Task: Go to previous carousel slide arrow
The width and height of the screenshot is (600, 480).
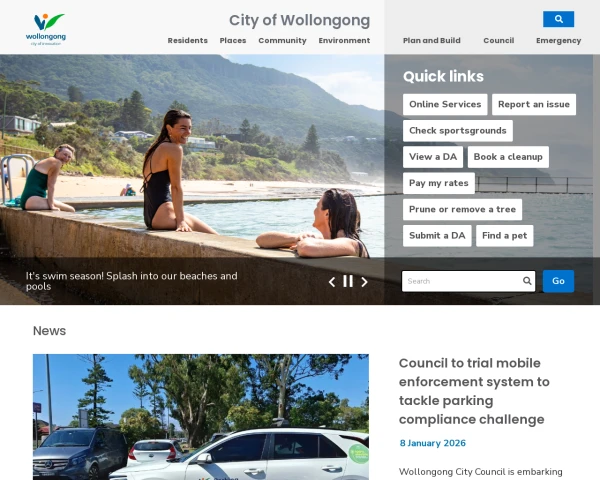Action: [x=332, y=282]
